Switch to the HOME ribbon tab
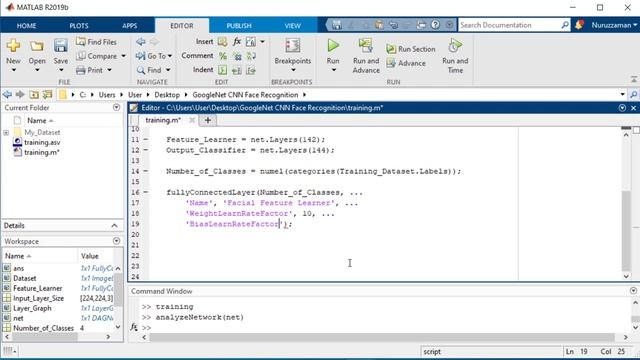Image resolution: width=640 pixels, height=360 pixels. [27, 26]
